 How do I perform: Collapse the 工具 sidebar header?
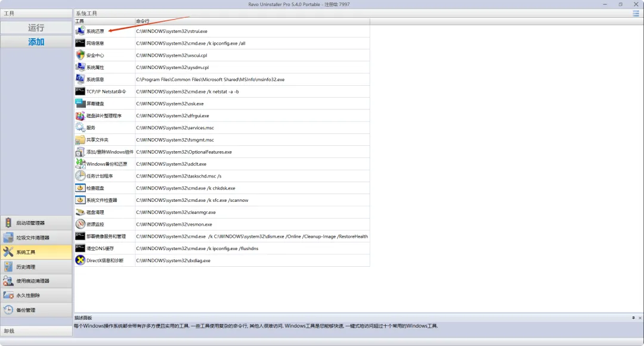point(36,13)
